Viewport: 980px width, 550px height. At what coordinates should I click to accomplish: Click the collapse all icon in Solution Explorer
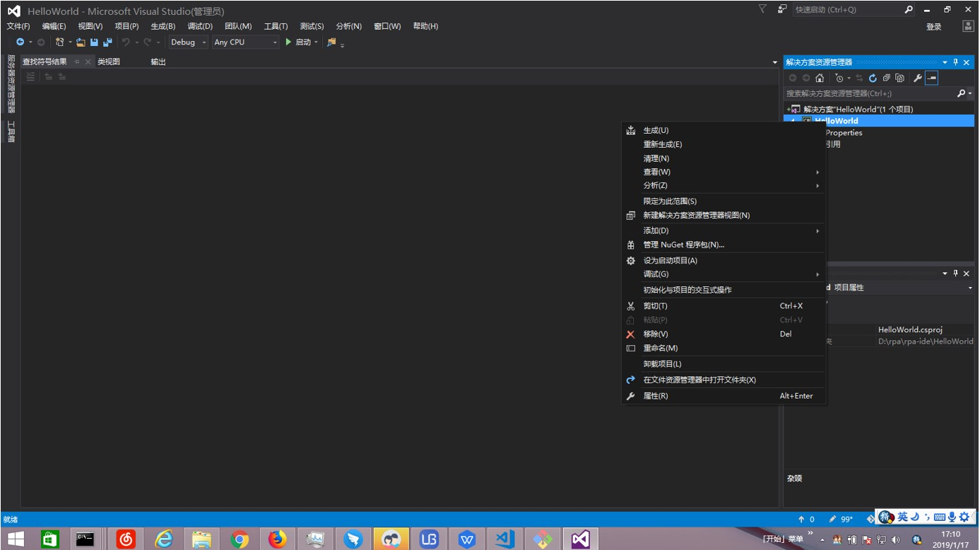click(x=886, y=78)
